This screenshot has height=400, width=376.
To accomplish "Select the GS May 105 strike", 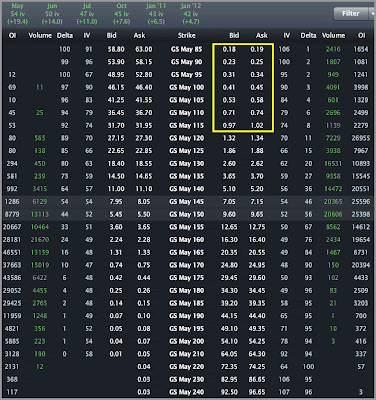I will point(187,100).
